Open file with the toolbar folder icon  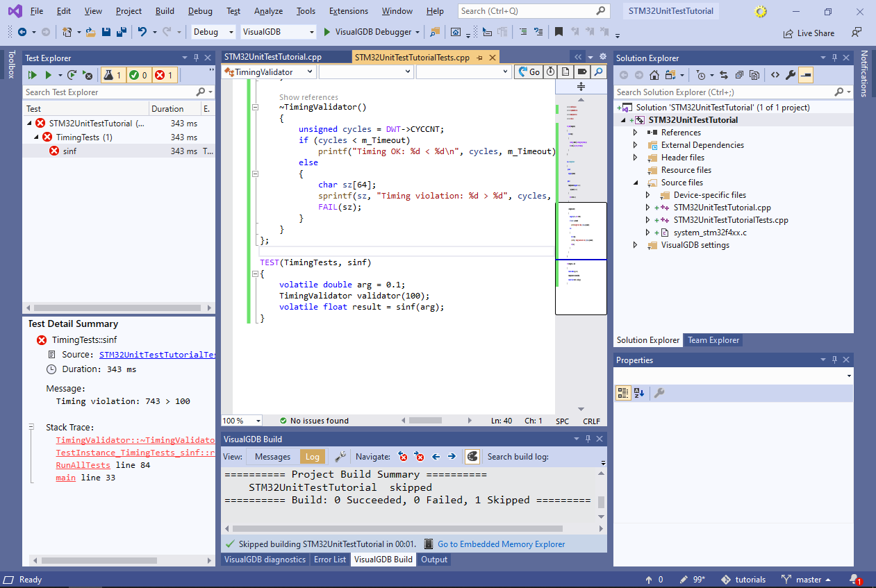click(91, 32)
